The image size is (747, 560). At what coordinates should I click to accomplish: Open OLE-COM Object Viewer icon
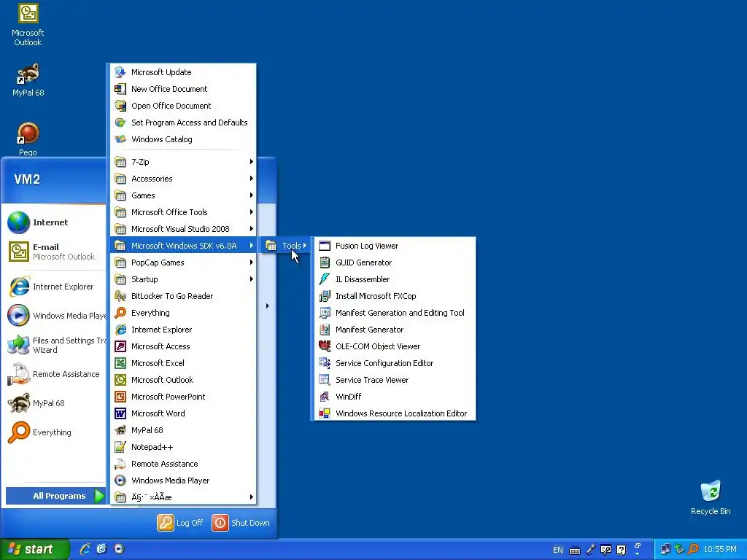pos(325,346)
